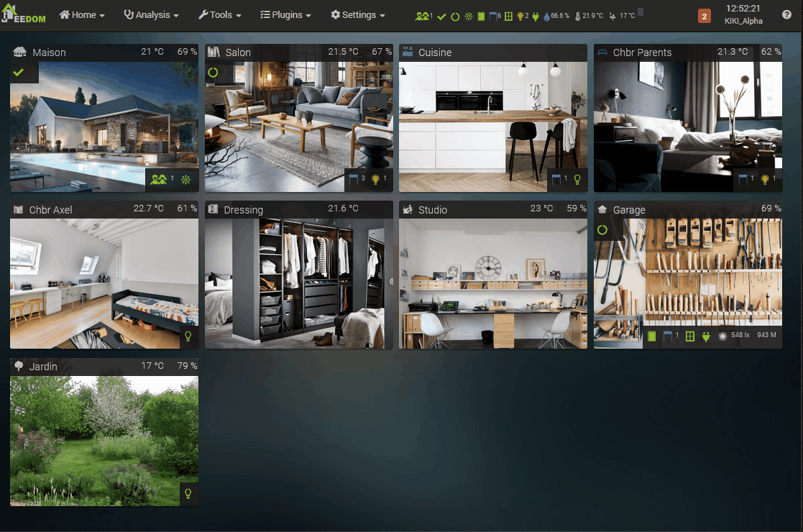Image resolution: width=803 pixels, height=532 pixels.
Task: Open the Plugins menu
Action: point(285,15)
